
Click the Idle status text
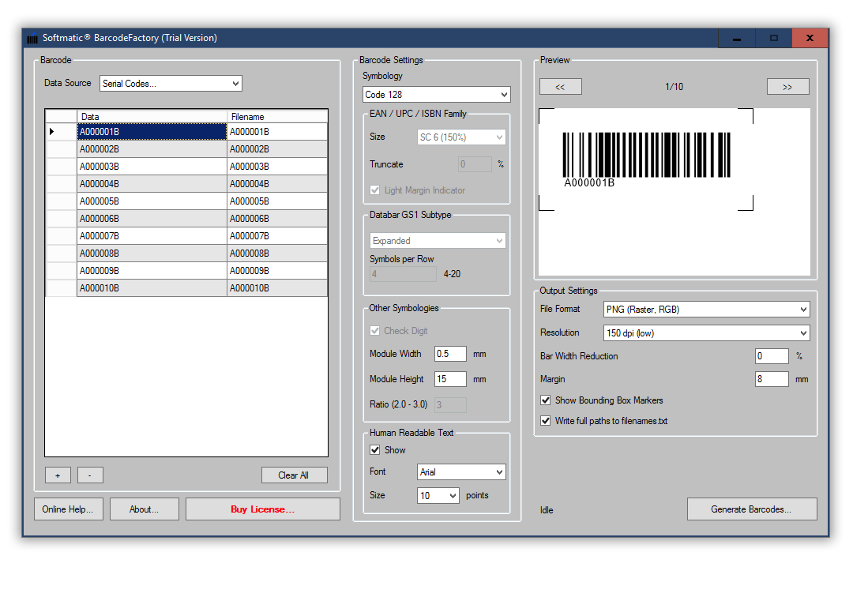pos(547,510)
